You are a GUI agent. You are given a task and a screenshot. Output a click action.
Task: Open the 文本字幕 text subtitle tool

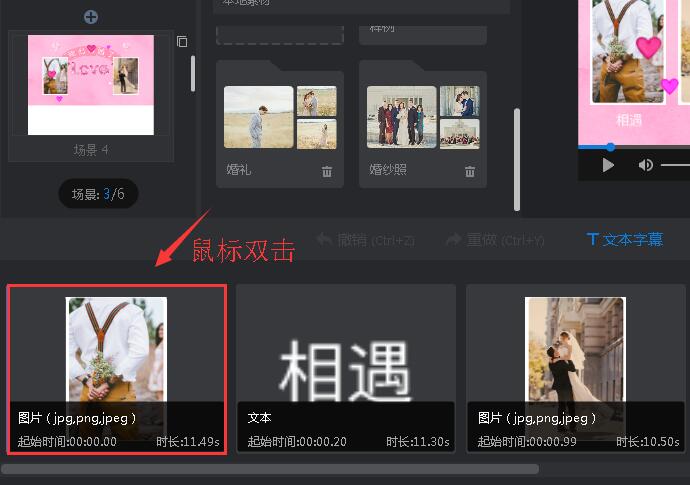click(625, 239)
